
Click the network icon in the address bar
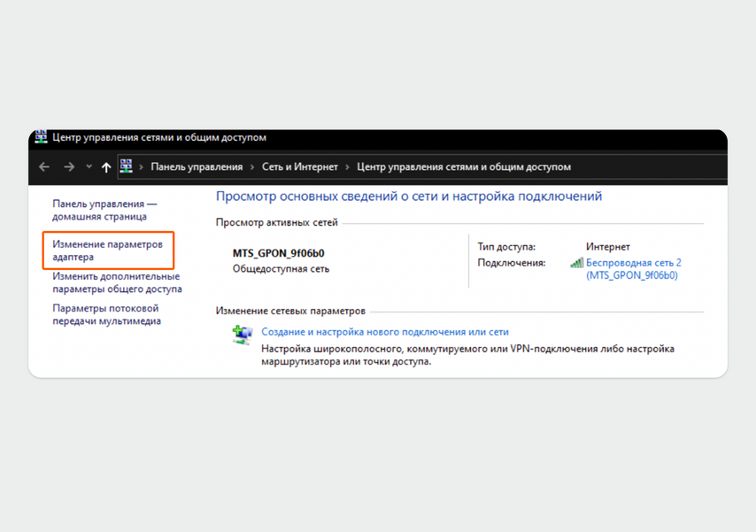tap(127, 166)
